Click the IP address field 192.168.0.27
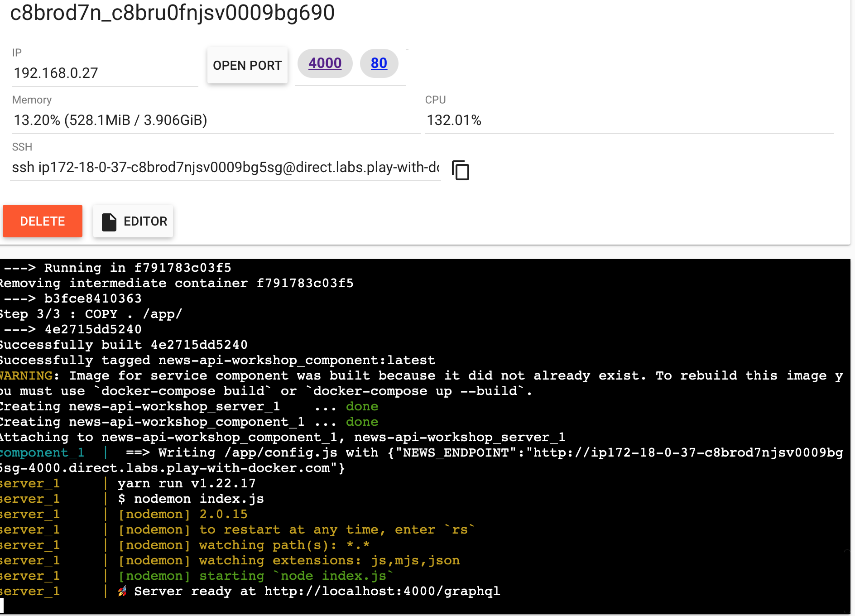The width and height of the screenshot is (855, 616). click(105, 73)
